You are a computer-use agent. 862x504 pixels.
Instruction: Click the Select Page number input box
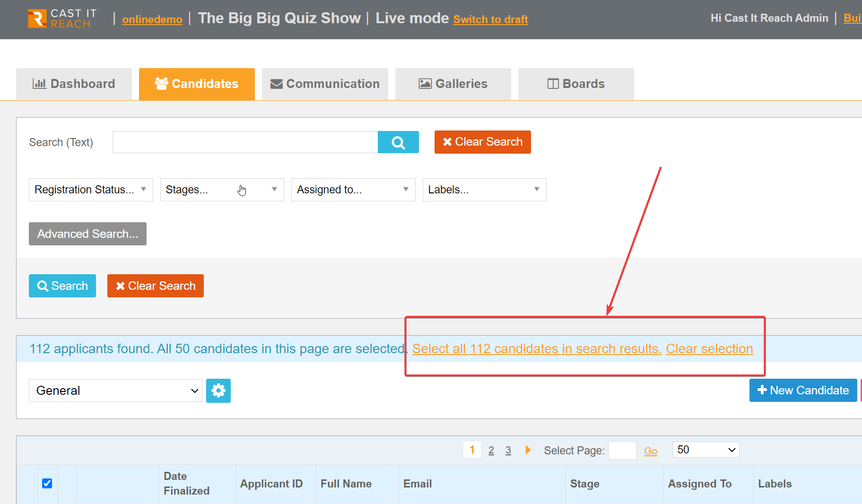622,450
